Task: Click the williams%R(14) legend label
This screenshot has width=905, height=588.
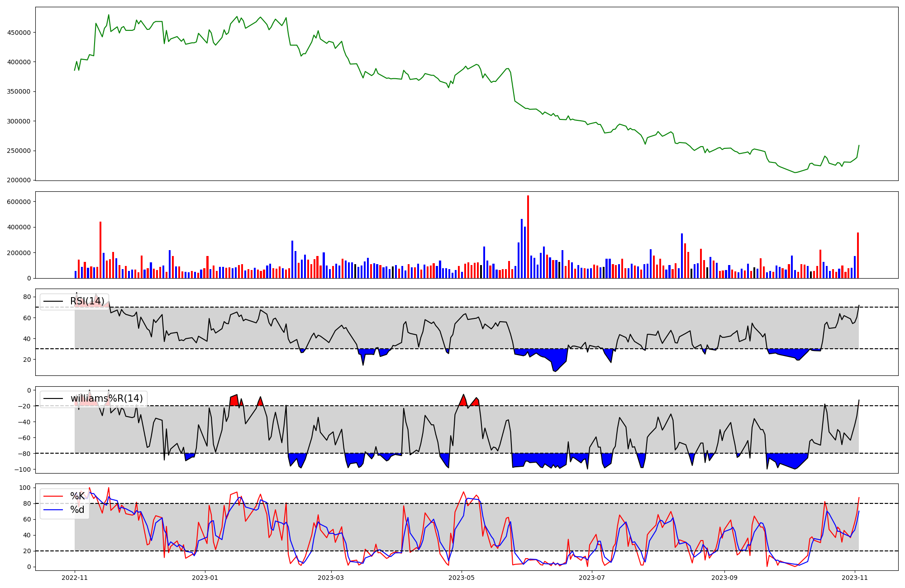Action: pos(106,398)
